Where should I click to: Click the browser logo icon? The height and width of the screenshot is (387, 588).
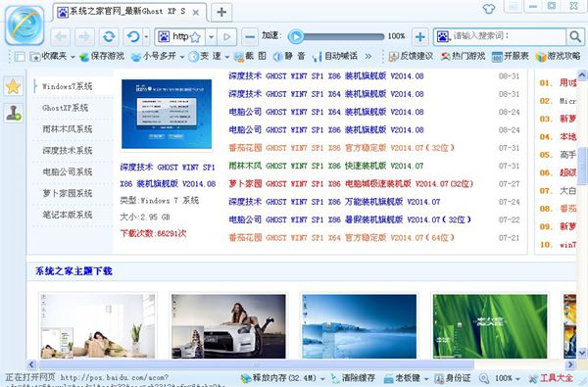pos(24,25)
